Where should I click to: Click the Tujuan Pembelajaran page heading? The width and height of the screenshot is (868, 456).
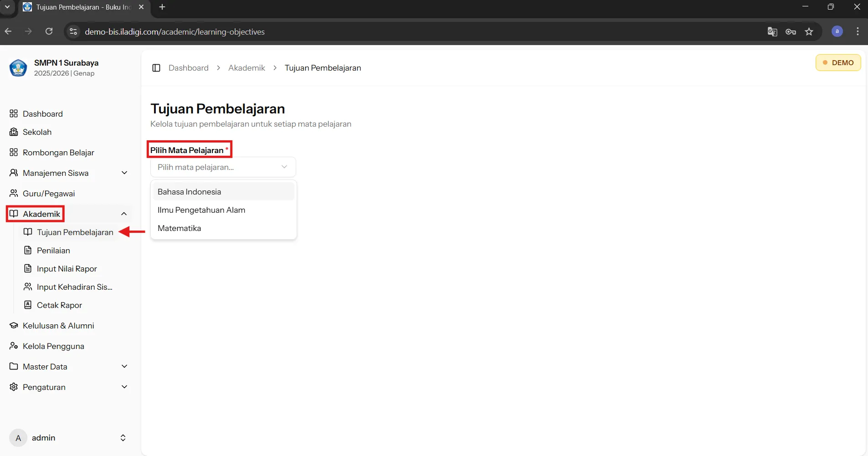click(218, 108)
